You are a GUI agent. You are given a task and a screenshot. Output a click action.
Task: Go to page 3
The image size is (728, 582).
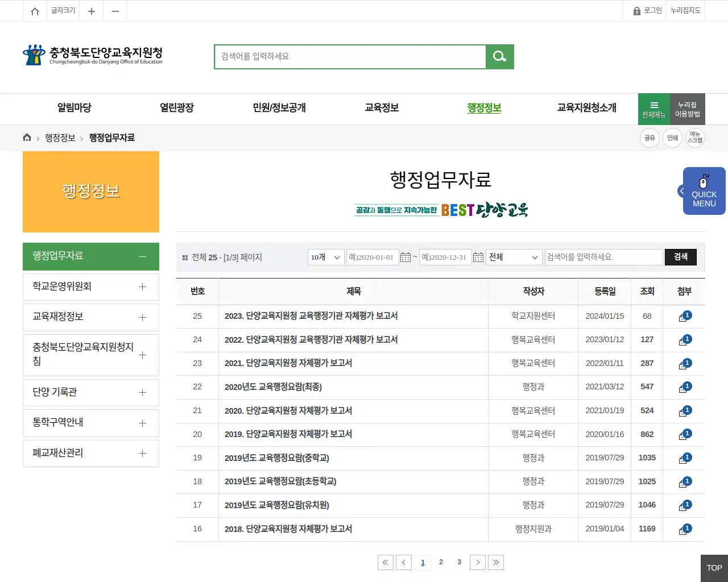coord(459,562)
